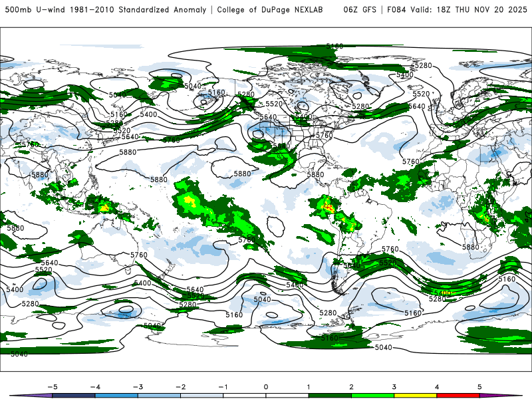
Task: Select the light blue -3 to -2 legend swatch
Action: [159, 396]
